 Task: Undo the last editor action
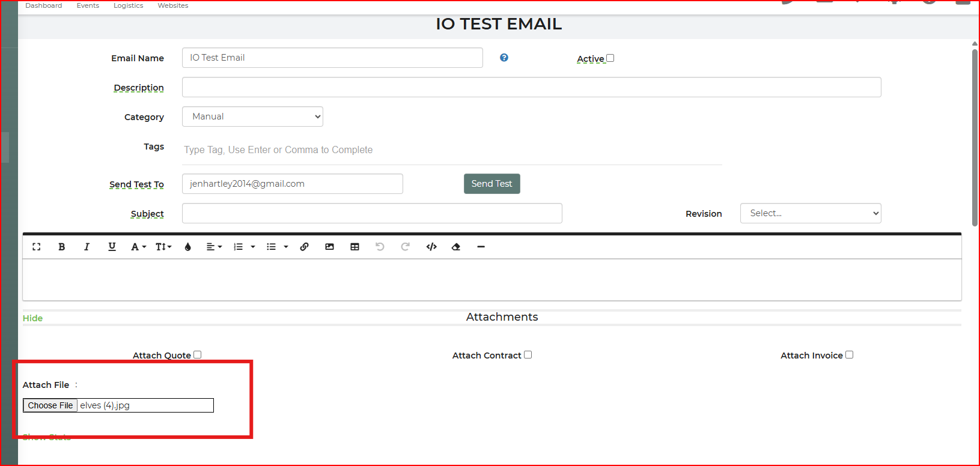click(380, 247)
